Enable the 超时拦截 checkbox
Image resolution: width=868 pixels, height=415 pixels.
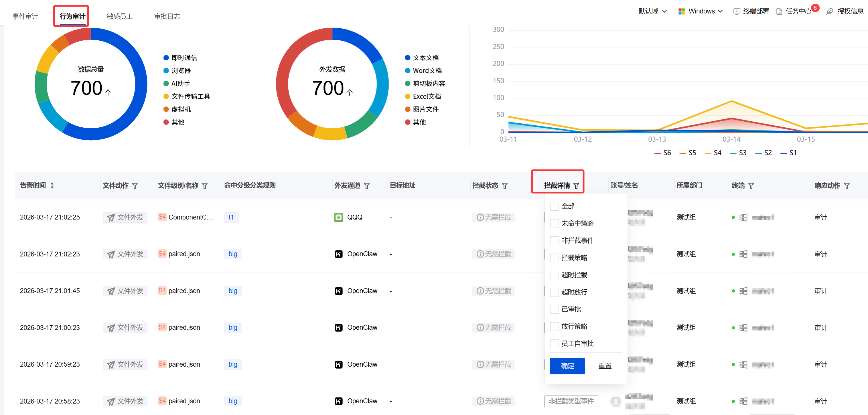tap(554, 275)
